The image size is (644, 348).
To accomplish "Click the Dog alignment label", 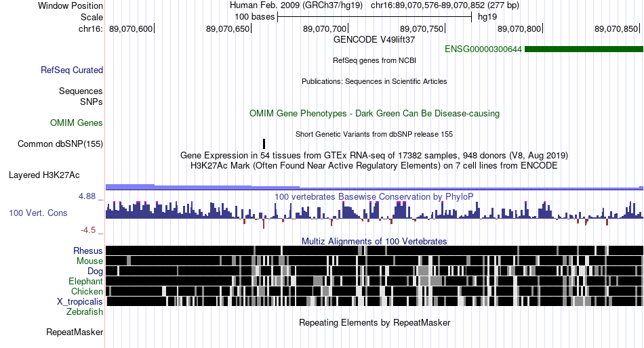I will pos(95,271).
